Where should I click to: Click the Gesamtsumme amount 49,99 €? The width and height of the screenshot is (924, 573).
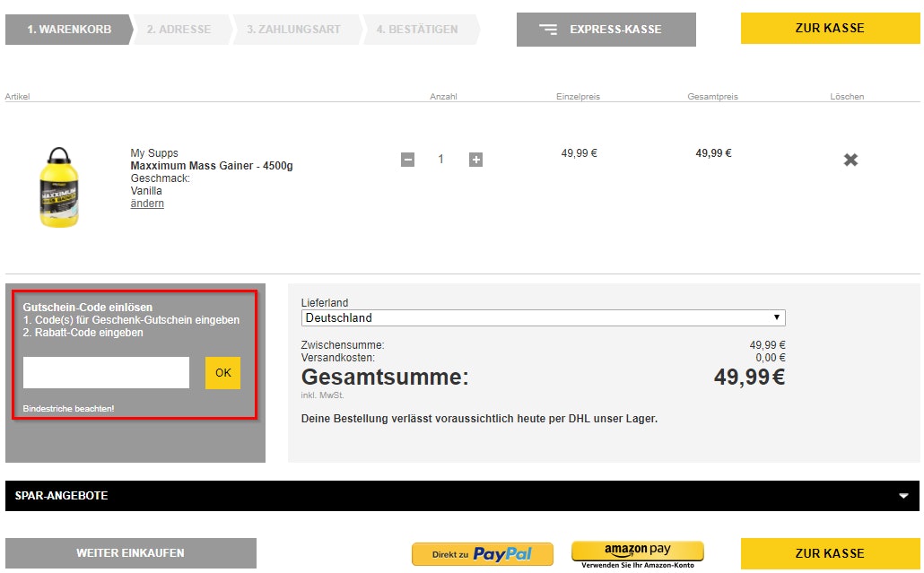tap(749, 377)
